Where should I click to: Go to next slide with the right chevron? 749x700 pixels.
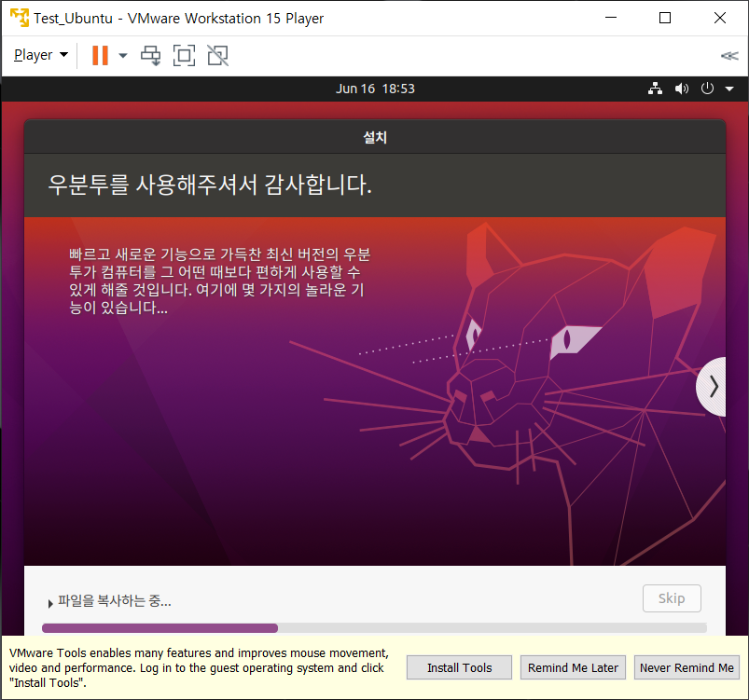(x=714, y=387)
